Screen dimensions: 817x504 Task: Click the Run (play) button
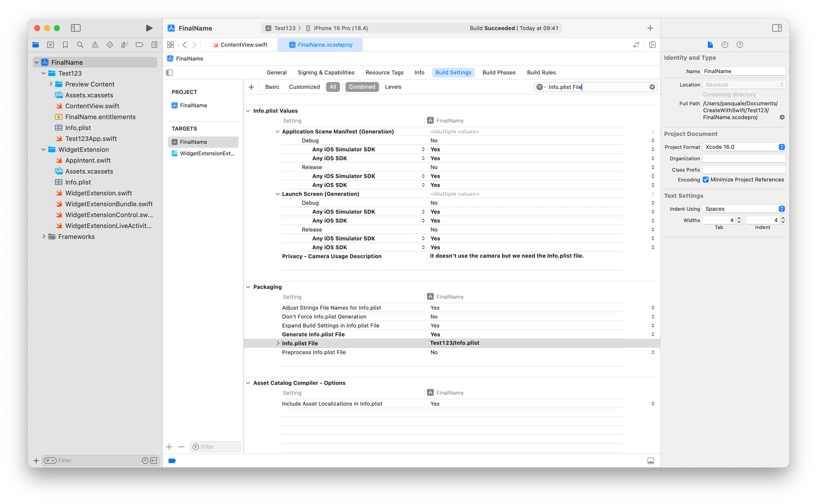pyautogui.click(x=149, y=28)
